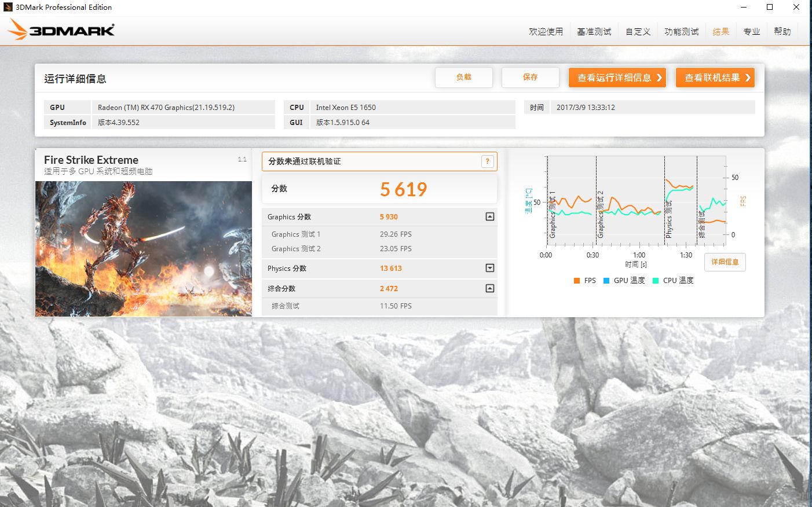
Task: Click the Fire Strike Extreme title
Action: [91, 160]
